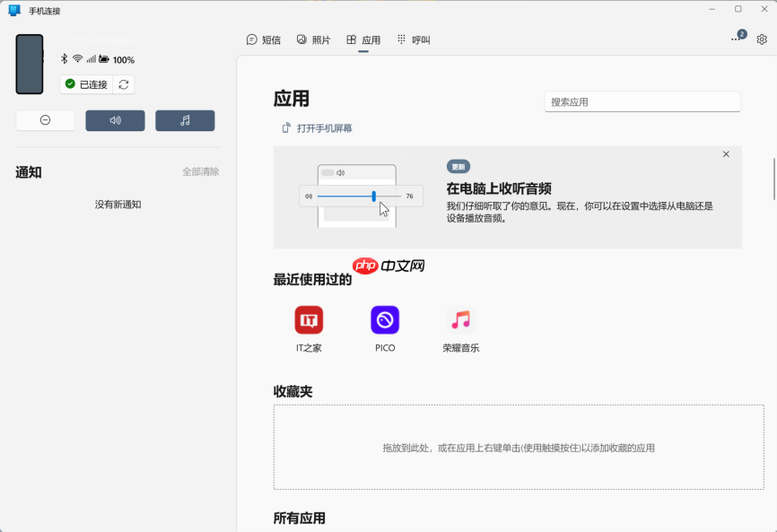
Task: Switch to the 短信 messages tab
Action: 264,40
